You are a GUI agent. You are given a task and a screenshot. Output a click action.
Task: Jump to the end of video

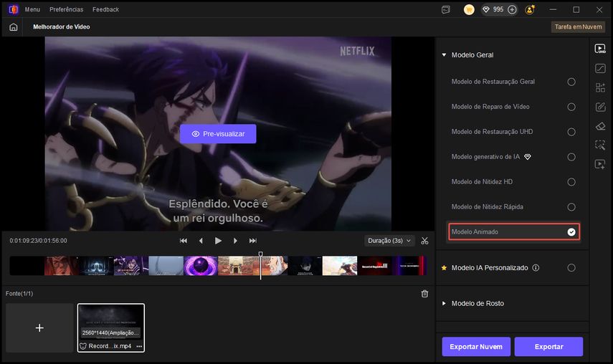[x=253, y=241]
